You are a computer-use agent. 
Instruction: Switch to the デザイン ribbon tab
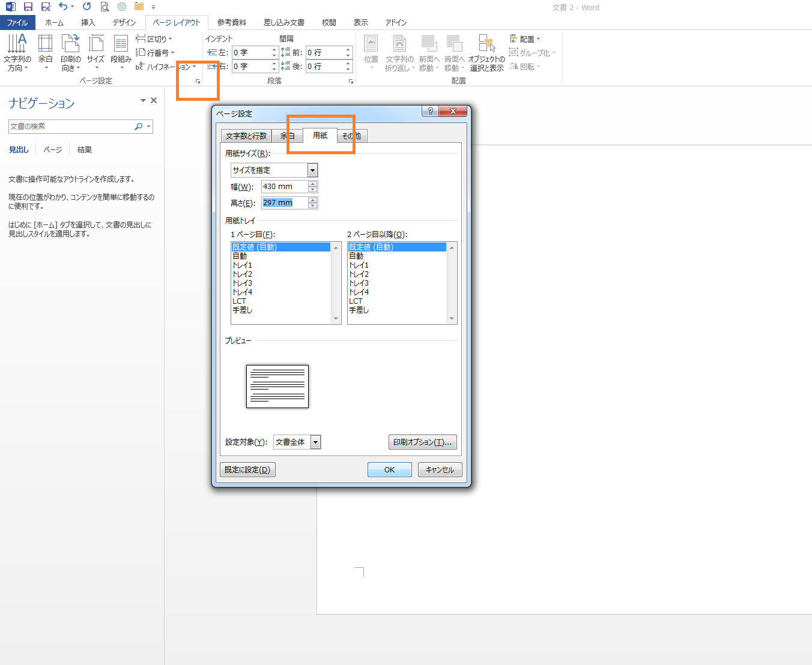124,22
